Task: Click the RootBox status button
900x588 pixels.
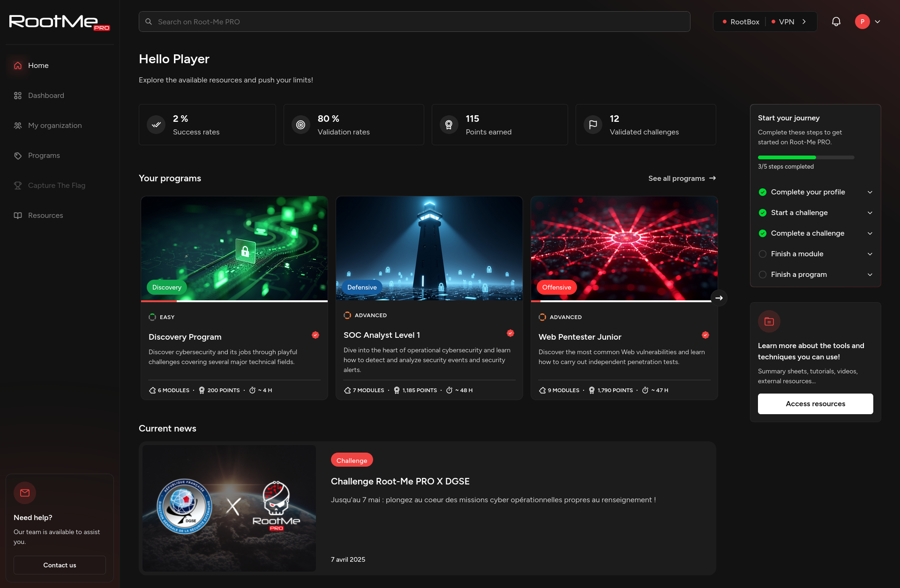Action: (x=741, y=22)
